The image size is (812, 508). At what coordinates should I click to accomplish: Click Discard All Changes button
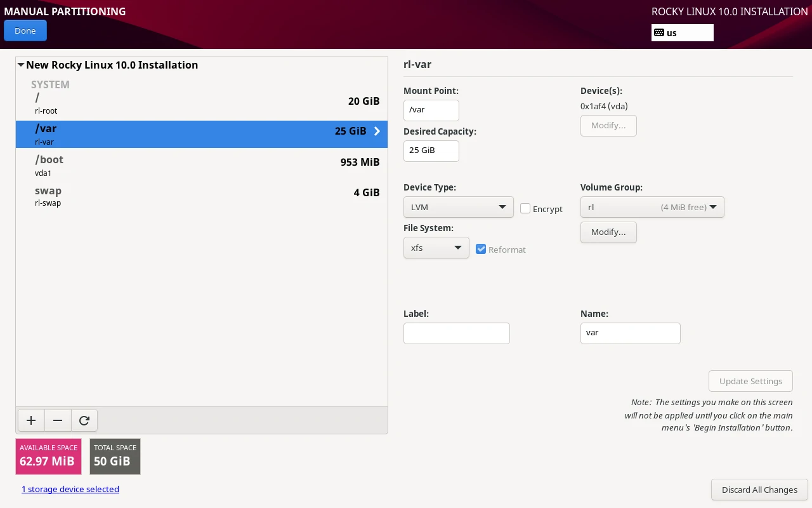pyautogui.click(x=759, y=490)
